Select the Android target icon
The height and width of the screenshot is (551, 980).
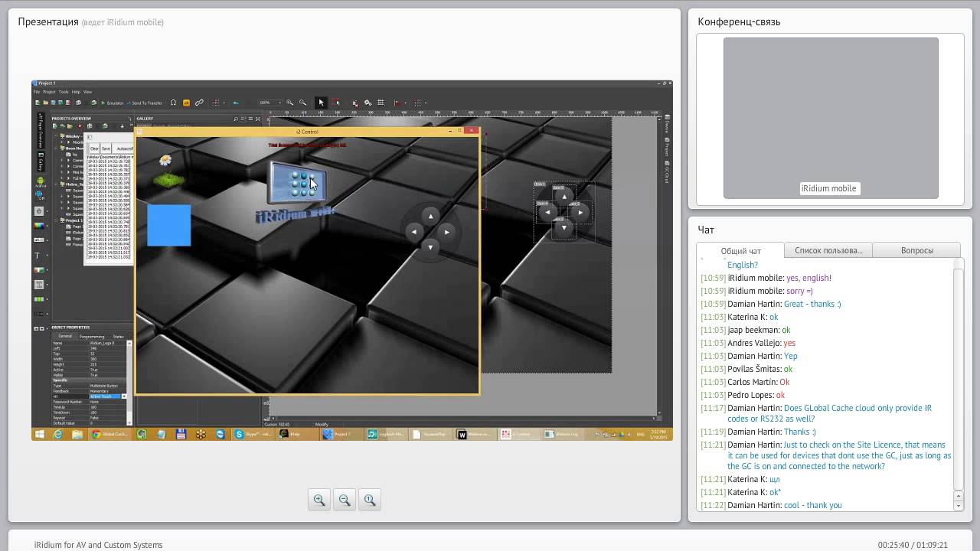[x=40, y=182]
